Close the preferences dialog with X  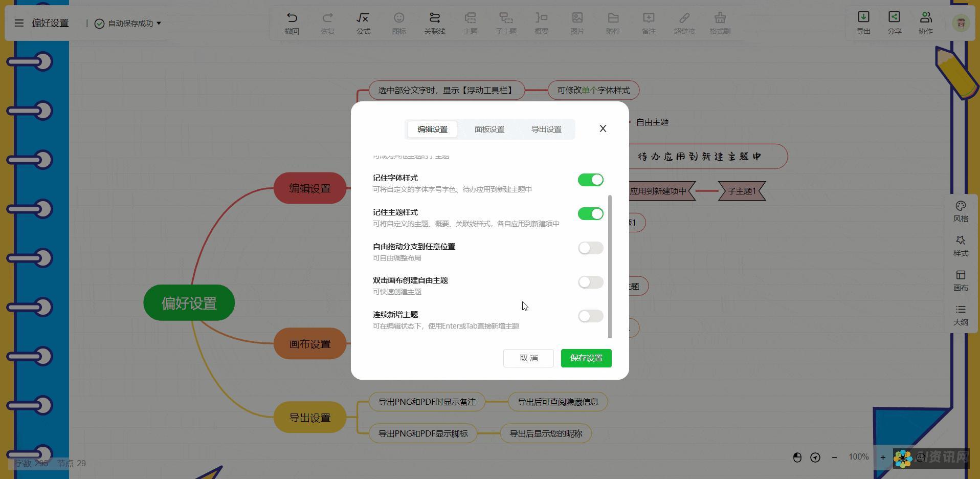coord(603,128)
